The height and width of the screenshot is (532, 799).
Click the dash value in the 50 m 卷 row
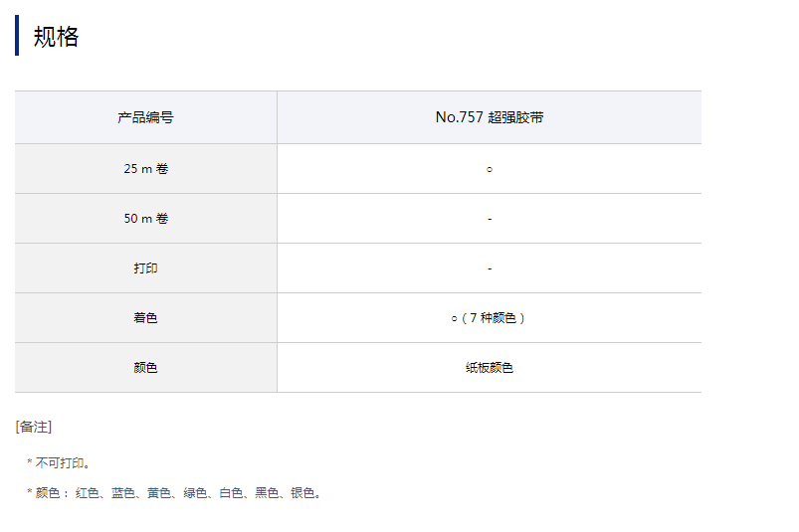[490, 219]
